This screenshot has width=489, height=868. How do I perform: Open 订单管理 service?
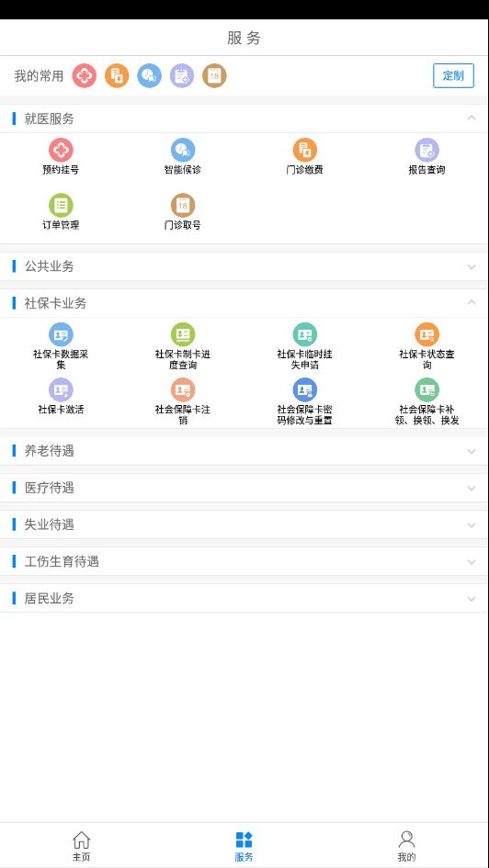[x=61, y=212]
